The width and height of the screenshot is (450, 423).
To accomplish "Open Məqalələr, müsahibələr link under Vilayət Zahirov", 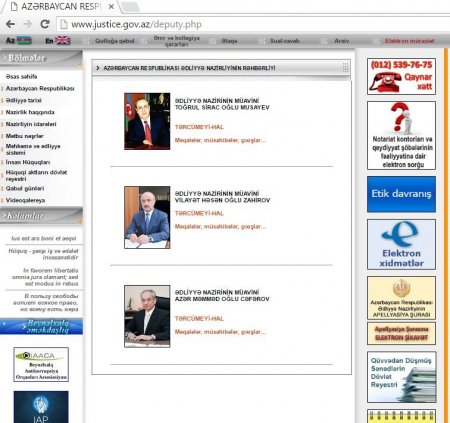I will 220,227.
